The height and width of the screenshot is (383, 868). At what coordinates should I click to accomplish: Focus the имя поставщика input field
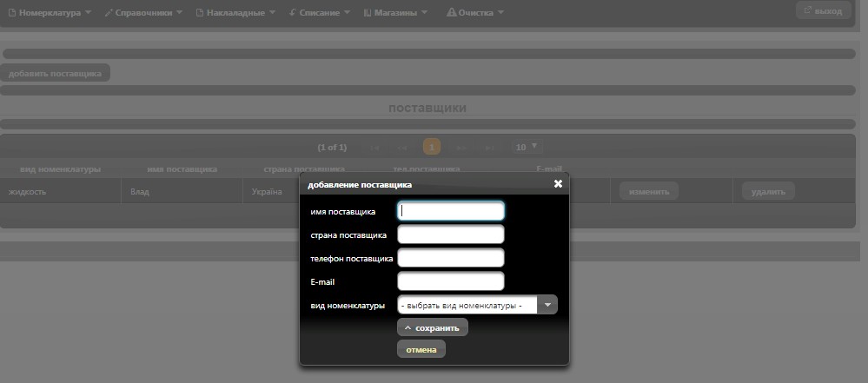pos(451,211)
